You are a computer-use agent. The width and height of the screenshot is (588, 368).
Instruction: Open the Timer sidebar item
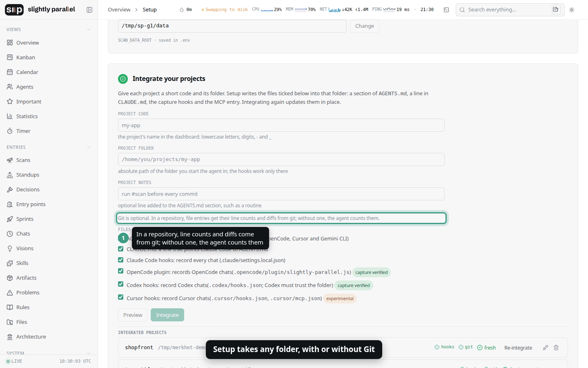point(49,131)
